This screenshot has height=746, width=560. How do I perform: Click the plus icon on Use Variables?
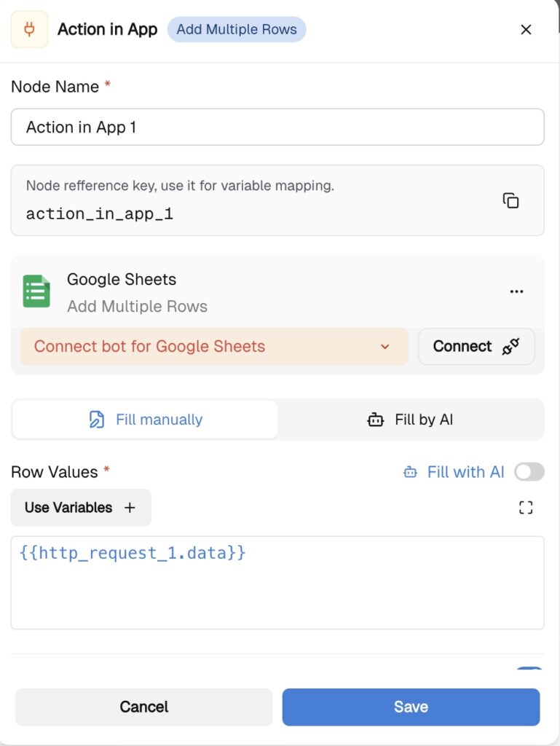pyautogui.click(x=130, y=508)
